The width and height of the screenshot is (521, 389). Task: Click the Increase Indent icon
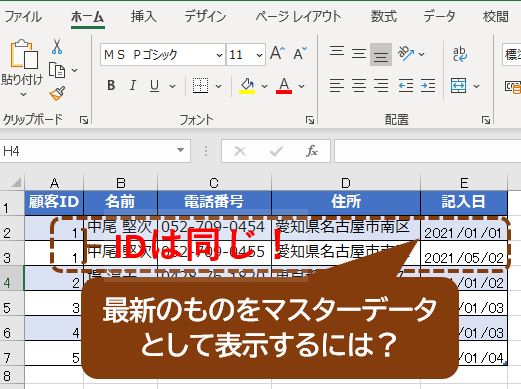[x=428, y=86]
